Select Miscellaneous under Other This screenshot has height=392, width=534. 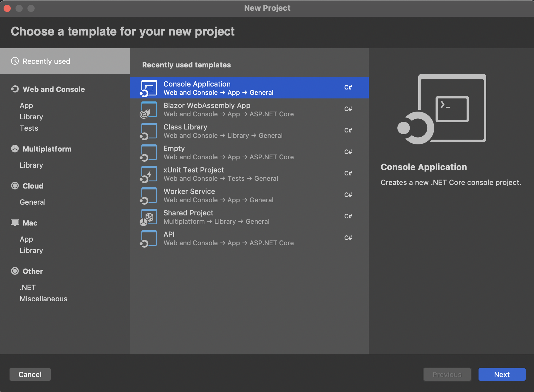click(x=43, y=299)
